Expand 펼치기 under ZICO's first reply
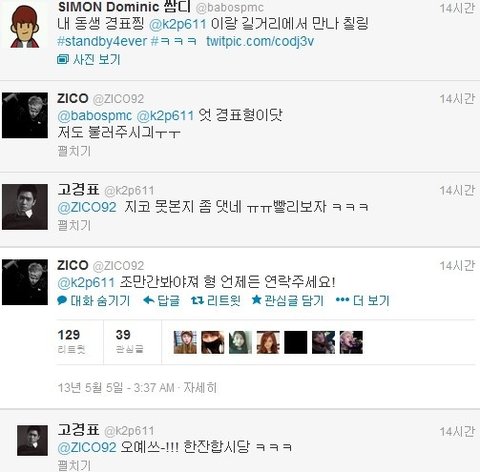 pos(74,151)
